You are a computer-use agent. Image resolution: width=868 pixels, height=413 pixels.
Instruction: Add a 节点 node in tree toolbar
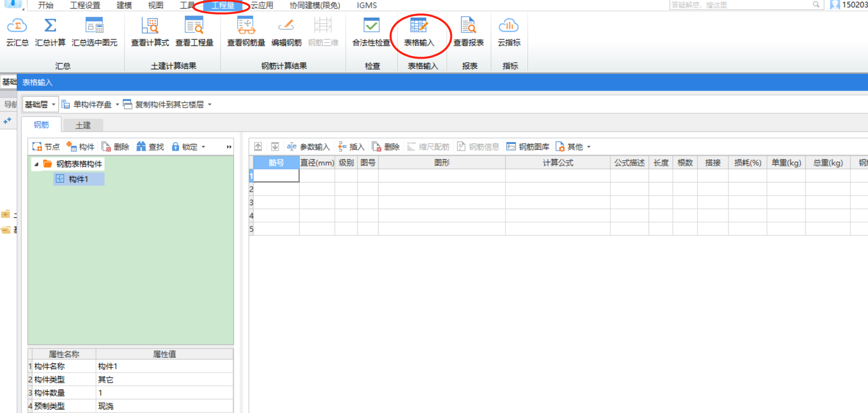46,147
